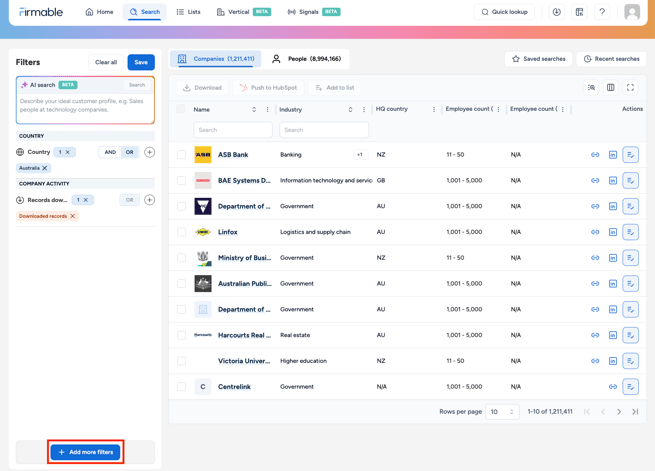Select all rows checkbox in header

[x=181, y=109]
